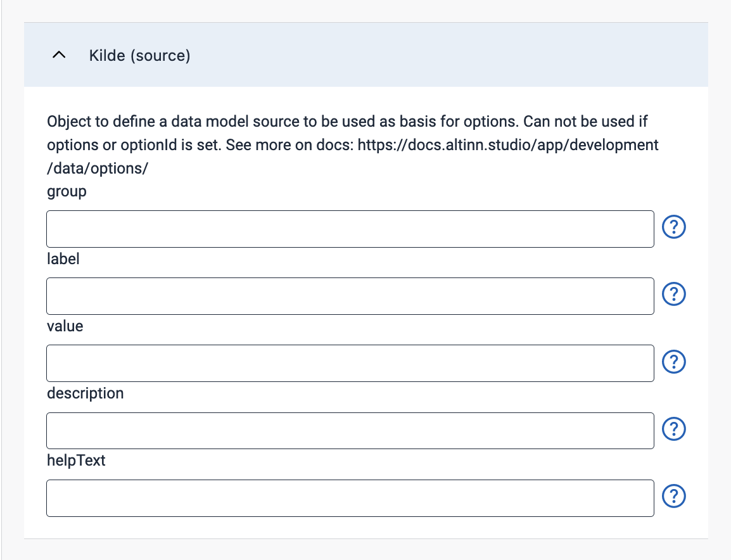731x560 pixels.
Task: Select the value text input box
Action: (350, 363)
